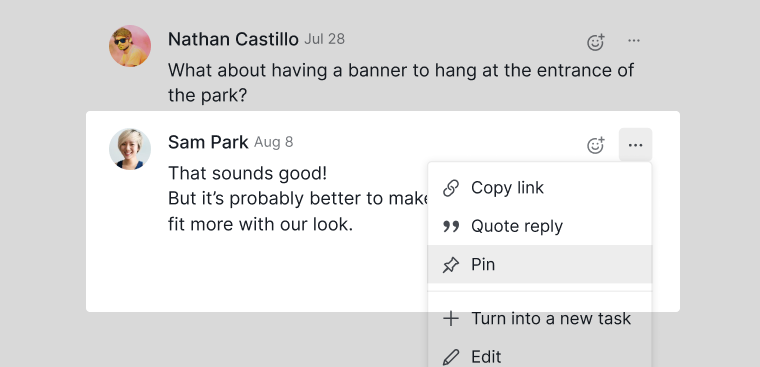This screenshot has height=367, width=760.
Task: Open Nathan Castillo's profile picture
Action: pyautogui.click(x=130, y=46)
